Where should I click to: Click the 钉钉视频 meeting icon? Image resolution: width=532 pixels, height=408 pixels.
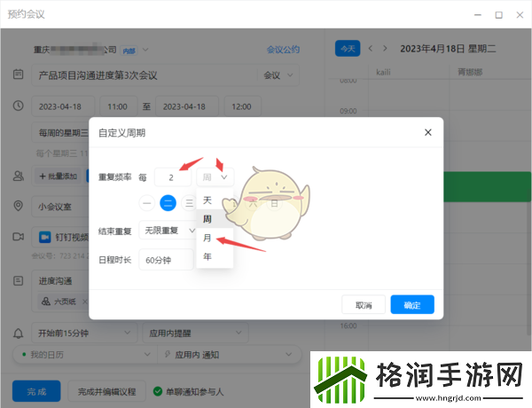(45, 237)
